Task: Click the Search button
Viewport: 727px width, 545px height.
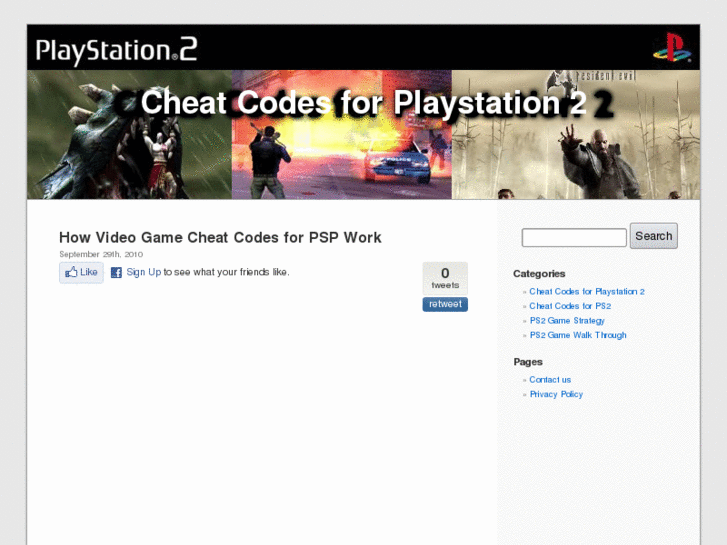Action: [654, 236]
